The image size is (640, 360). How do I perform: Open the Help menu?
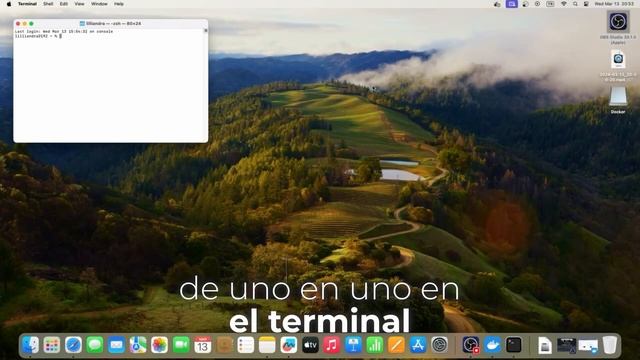coord(119,4)
